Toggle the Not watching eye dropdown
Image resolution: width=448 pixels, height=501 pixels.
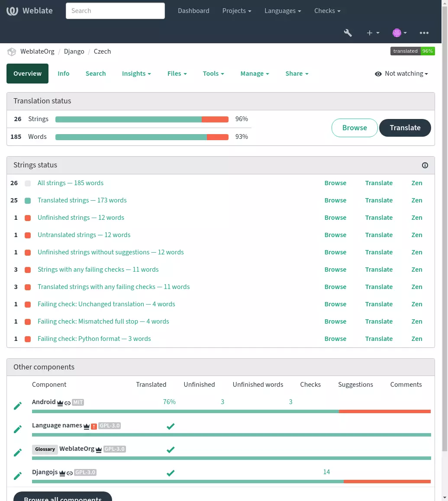402,74
